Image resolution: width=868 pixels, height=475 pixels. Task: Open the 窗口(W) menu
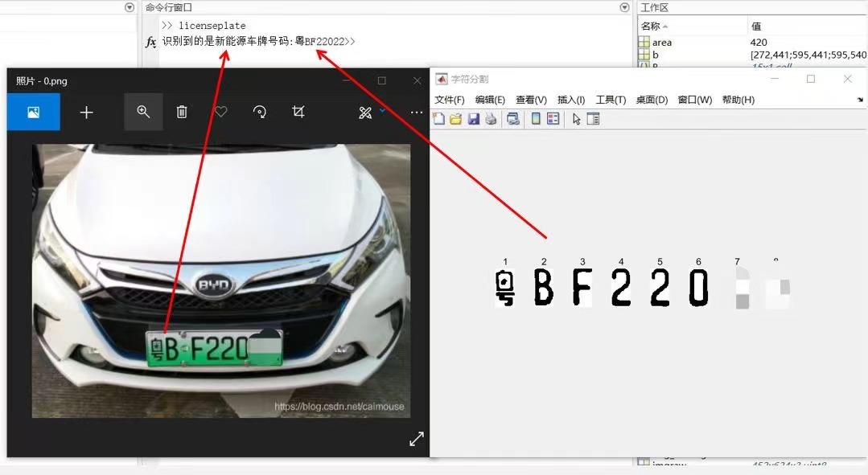pos(695,100)
